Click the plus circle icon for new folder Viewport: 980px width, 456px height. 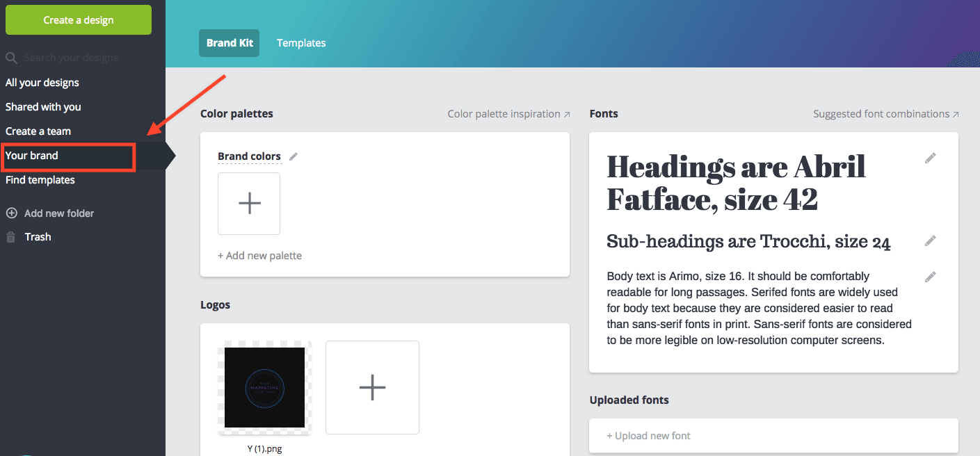11,213
